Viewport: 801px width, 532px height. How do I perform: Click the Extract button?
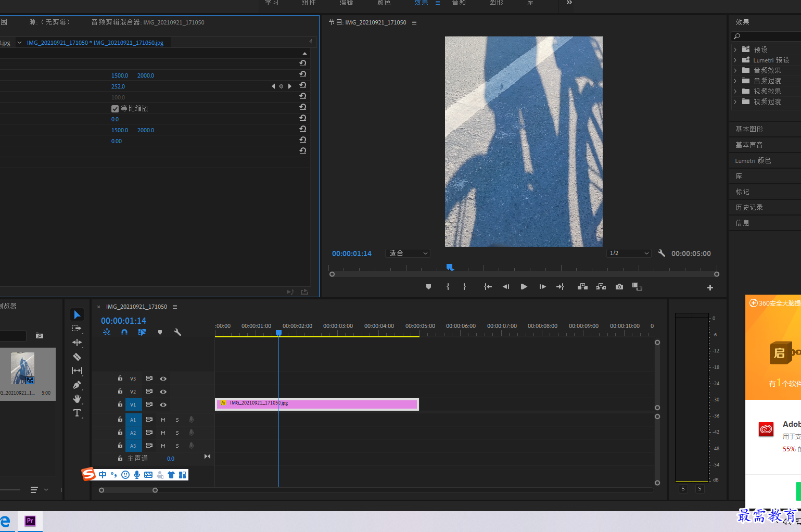pyautogui.click(x=601, y=287)
